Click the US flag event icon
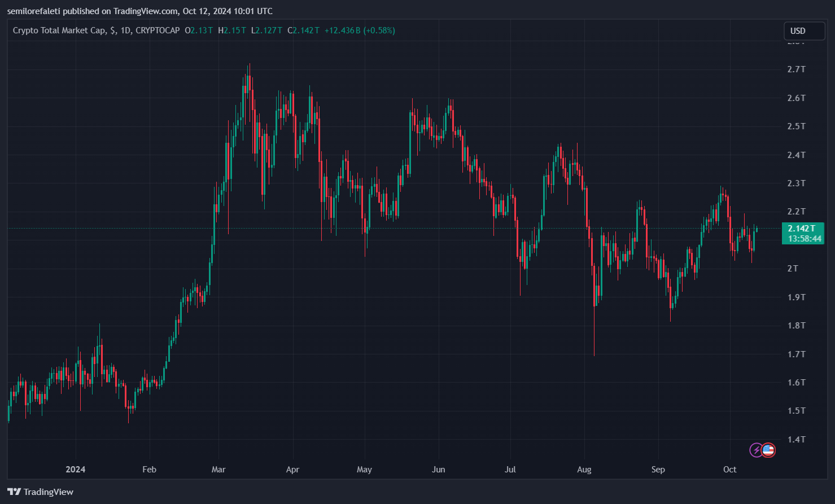Screen dimensions: 835x504 tap(768, 450)
